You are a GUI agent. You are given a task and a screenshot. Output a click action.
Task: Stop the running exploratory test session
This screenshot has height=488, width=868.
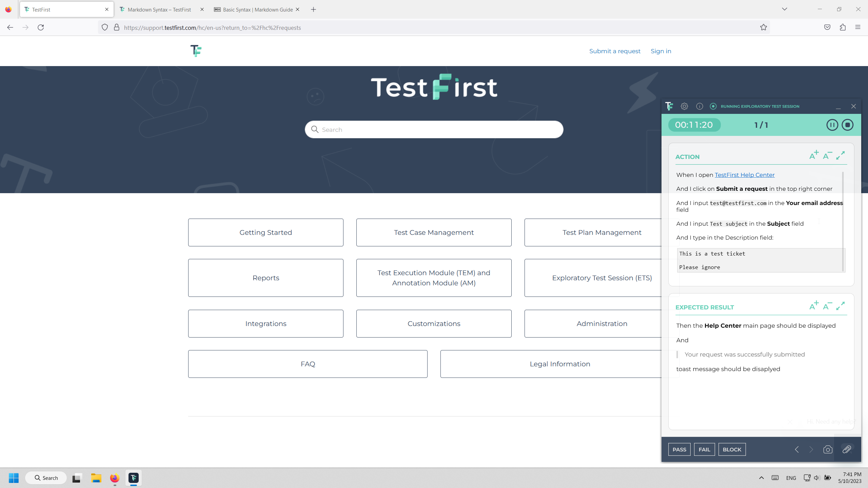848,125
